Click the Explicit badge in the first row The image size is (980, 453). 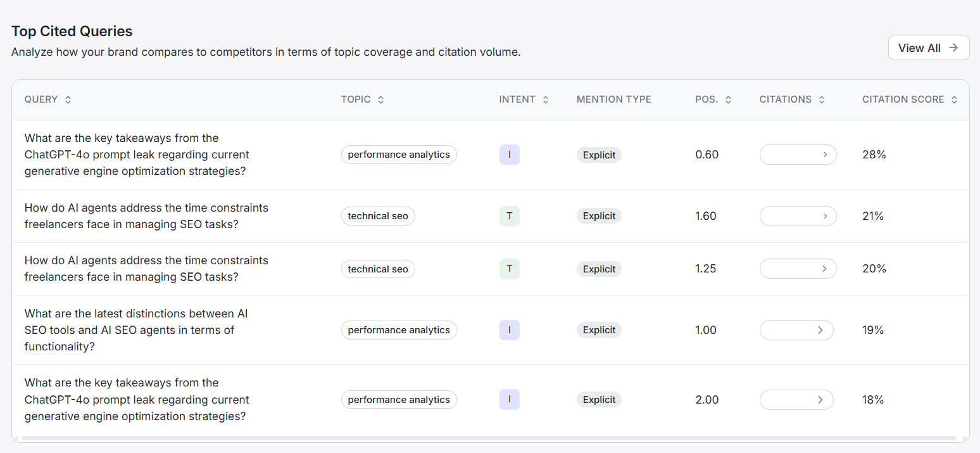tap(599, 155)
